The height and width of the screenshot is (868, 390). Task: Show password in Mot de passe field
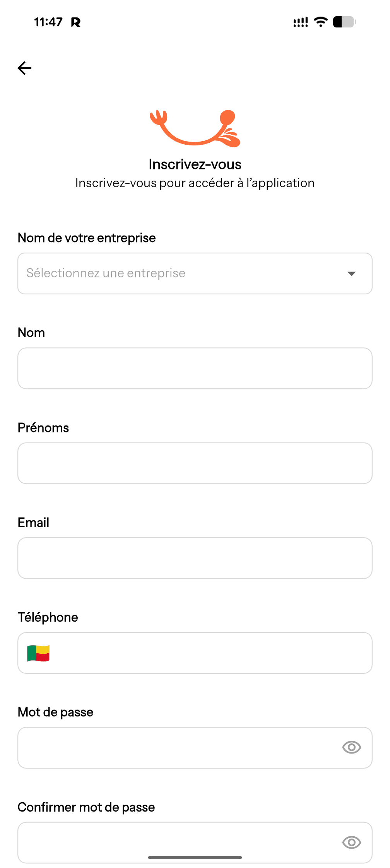tap(351, 747)
